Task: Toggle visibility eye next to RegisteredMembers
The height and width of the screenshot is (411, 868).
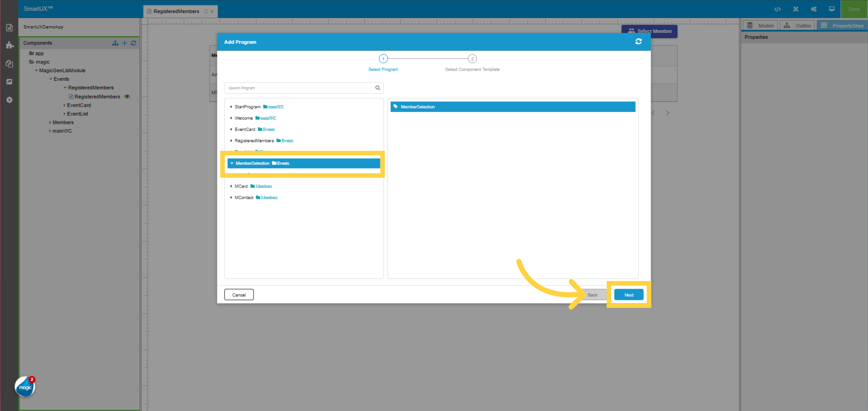Action: [127, 96]
